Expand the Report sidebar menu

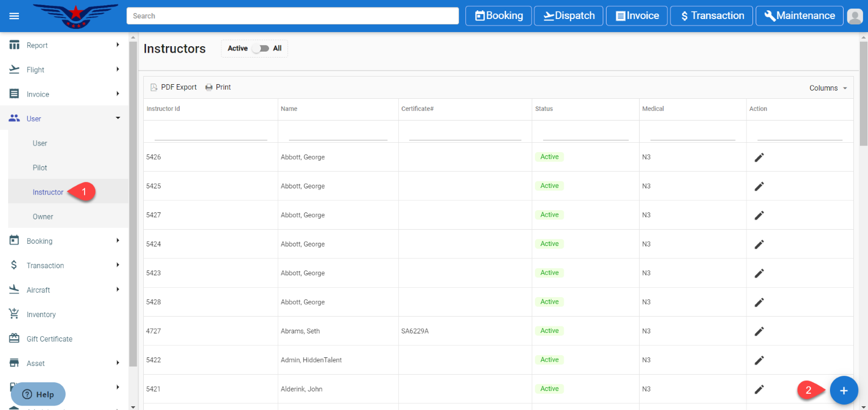[64, 46]
